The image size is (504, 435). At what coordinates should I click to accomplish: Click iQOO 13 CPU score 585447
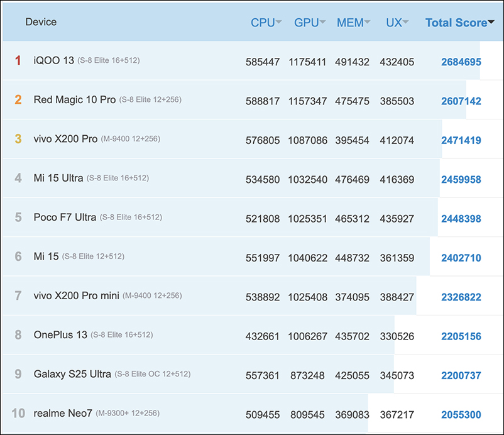[x=263, y=62]
